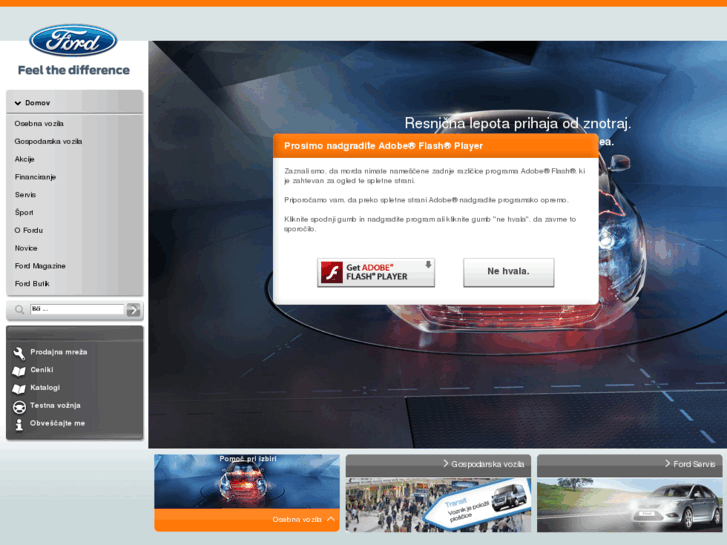
Task: Click the Ford oval logo
Action: pos(73,40)
